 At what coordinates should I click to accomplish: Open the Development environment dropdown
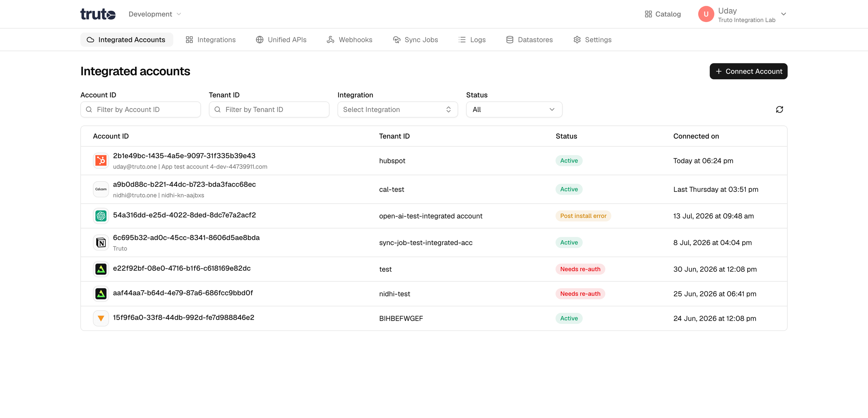155,14
